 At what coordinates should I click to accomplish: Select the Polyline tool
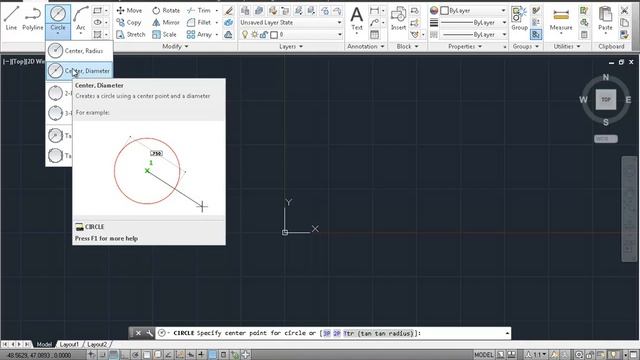tap(33, 18)
